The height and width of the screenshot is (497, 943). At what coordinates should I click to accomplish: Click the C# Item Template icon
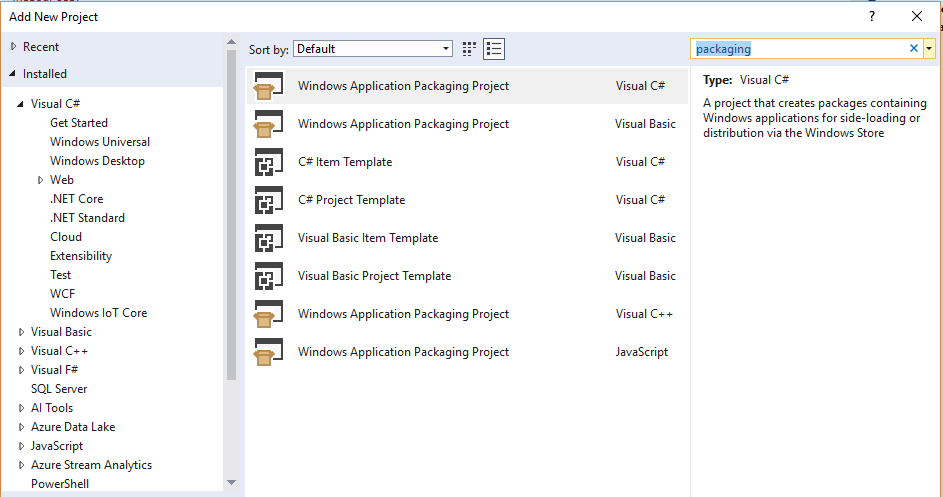tap(268, 162)
